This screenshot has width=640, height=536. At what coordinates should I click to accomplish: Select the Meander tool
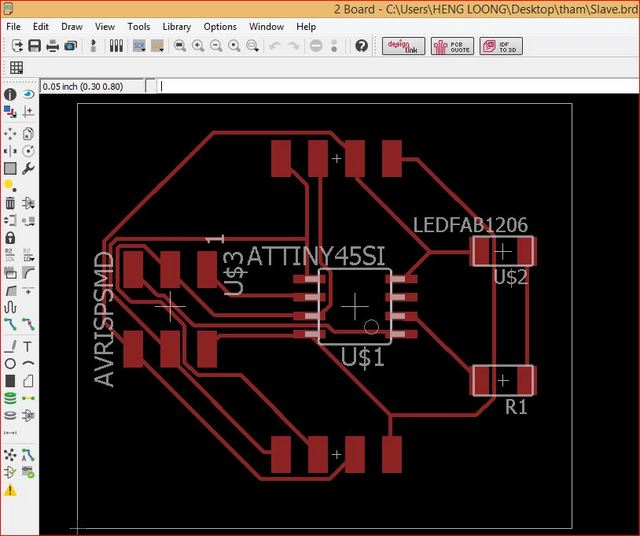(10, 307)
